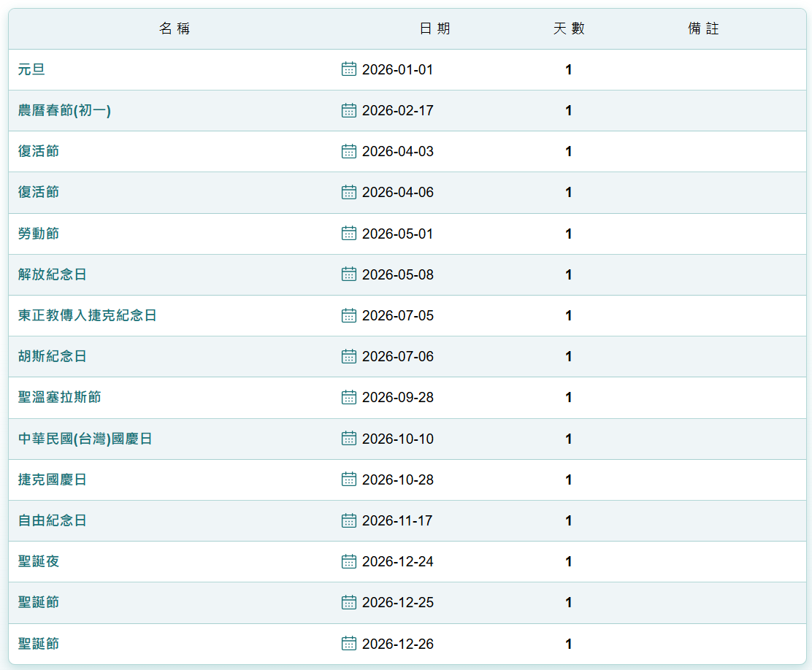Click the calendar icon beside 2026-12-24
Viewport: 812px width, 670px height.
pos(349,561)
